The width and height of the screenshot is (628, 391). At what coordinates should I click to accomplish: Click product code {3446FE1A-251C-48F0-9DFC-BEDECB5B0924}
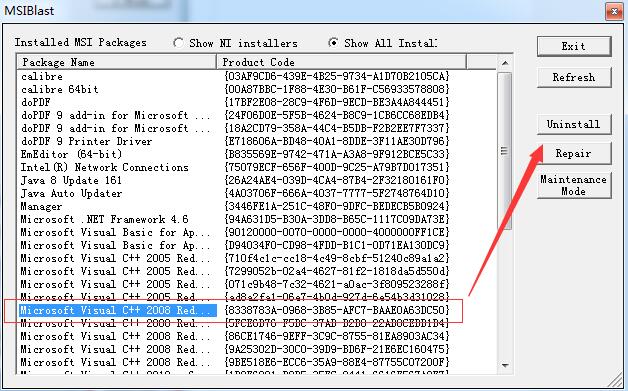(337, 206)
